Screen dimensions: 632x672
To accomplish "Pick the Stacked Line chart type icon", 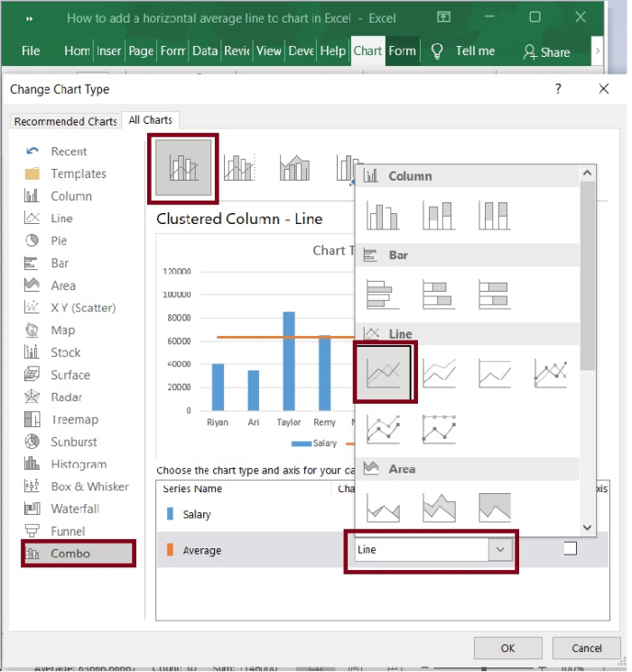I will click(x=439, y=373).
